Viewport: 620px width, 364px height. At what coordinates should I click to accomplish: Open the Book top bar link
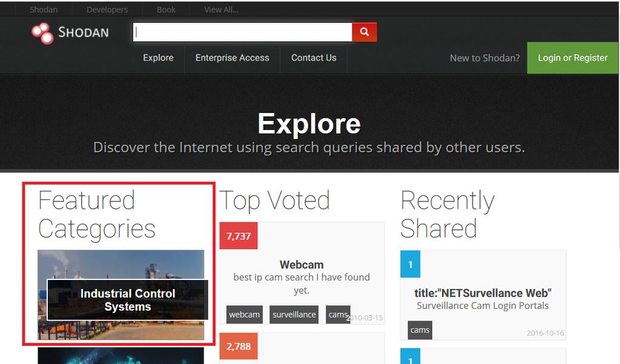tap(166, 10)
